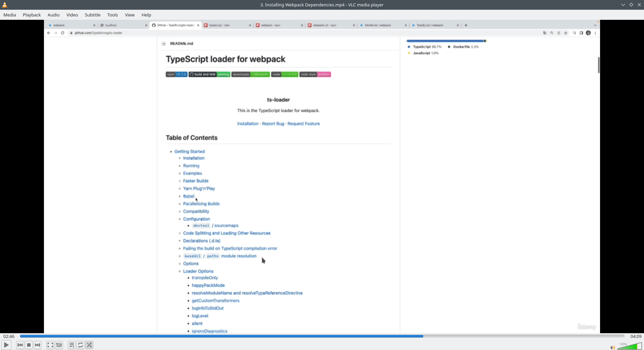Click the 'Installation' link below ts-loader heading
Screen dimensions: 644x350
[x=248, y=124]
